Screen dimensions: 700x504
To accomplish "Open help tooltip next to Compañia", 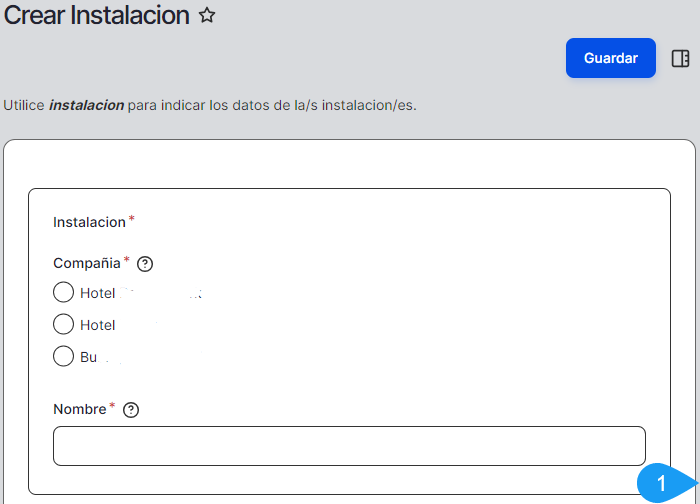I will pyautogui.click(x=145, y=264).
